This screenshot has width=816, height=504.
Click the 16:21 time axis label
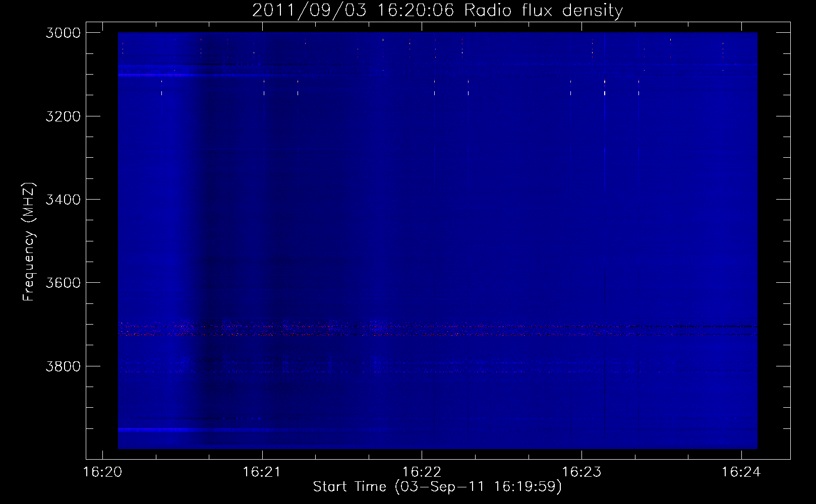pos(262,472)
